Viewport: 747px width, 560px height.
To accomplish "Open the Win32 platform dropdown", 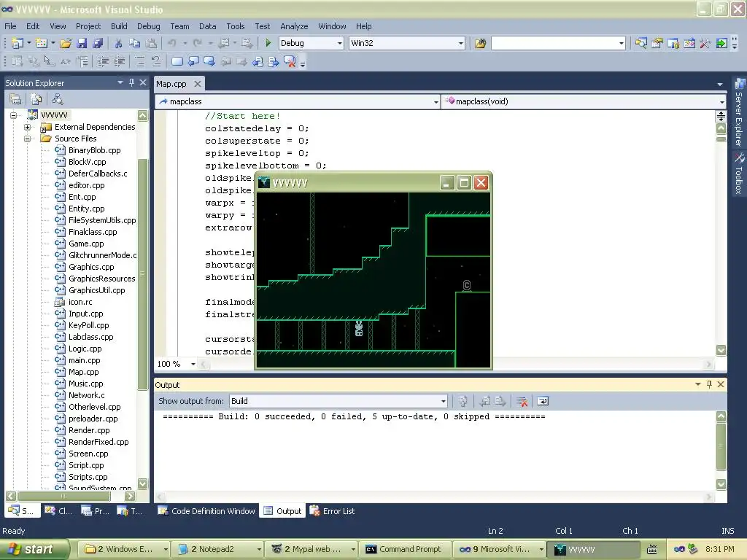I will point(461,43).
